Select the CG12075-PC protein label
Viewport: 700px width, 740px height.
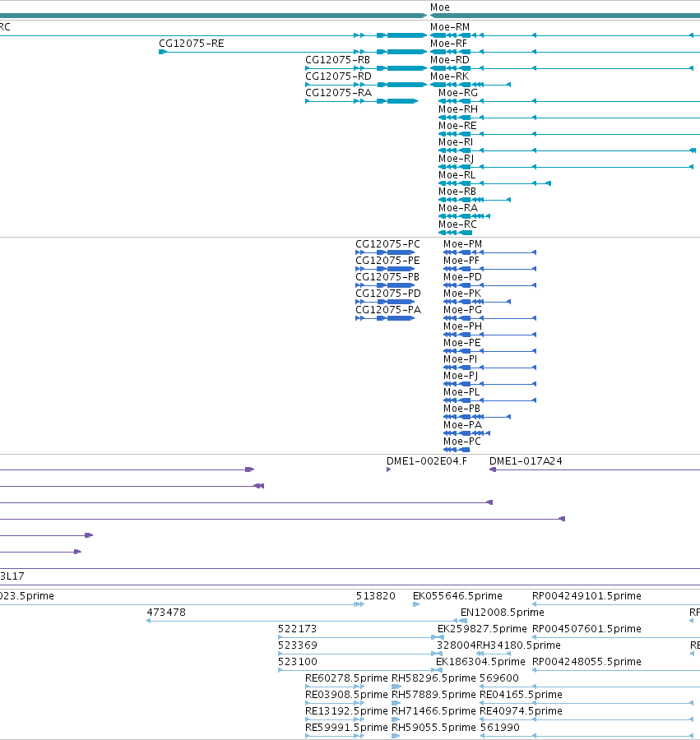click(387, 244)
